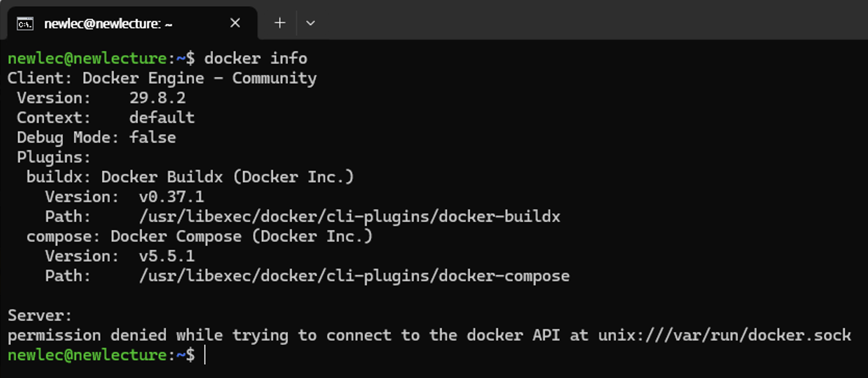Click the client version value 29.8.2
This screenshot has width=868, height=378.
pyautogui.click(x=157, y=98)
